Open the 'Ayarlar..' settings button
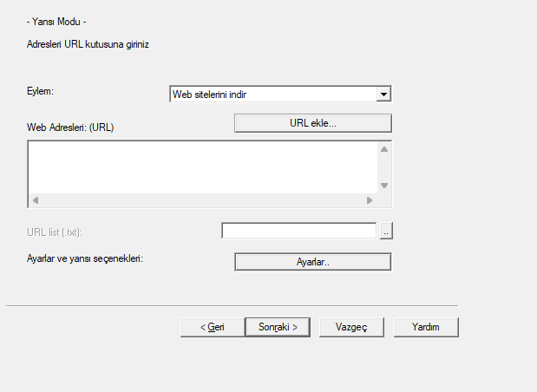This screenshot has width=537, height=392. [313, 262]
